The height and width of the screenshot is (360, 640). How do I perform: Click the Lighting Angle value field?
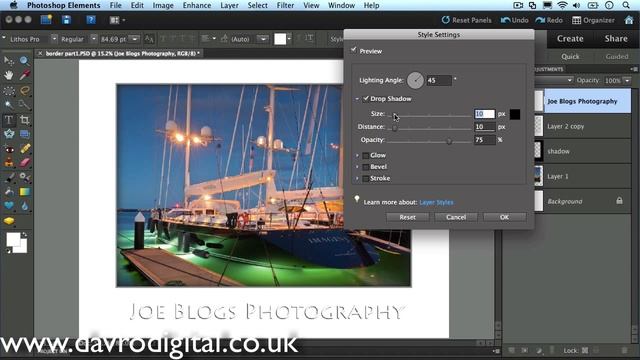click(x=439, y=80)
